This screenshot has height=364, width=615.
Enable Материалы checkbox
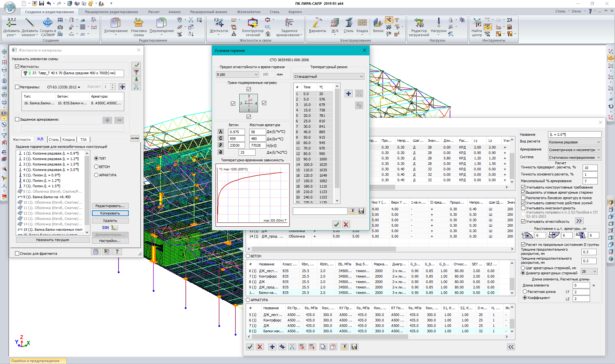[17, 87]
